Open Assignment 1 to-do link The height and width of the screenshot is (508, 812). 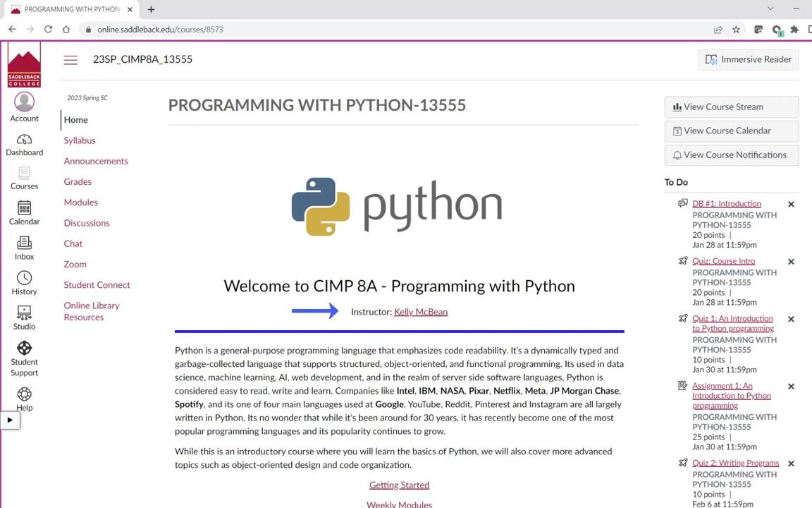pos(731,396)
